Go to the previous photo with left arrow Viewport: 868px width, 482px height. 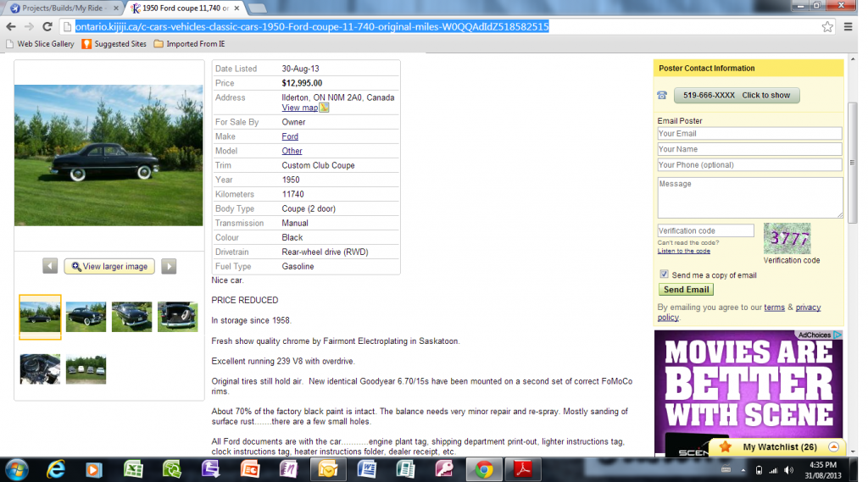click(50, 266)
